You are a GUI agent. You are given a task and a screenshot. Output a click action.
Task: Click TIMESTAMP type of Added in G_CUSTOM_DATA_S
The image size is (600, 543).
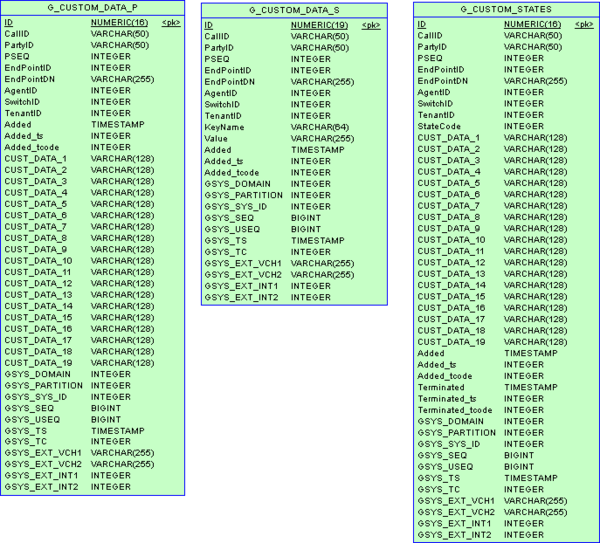coord(318,150)
